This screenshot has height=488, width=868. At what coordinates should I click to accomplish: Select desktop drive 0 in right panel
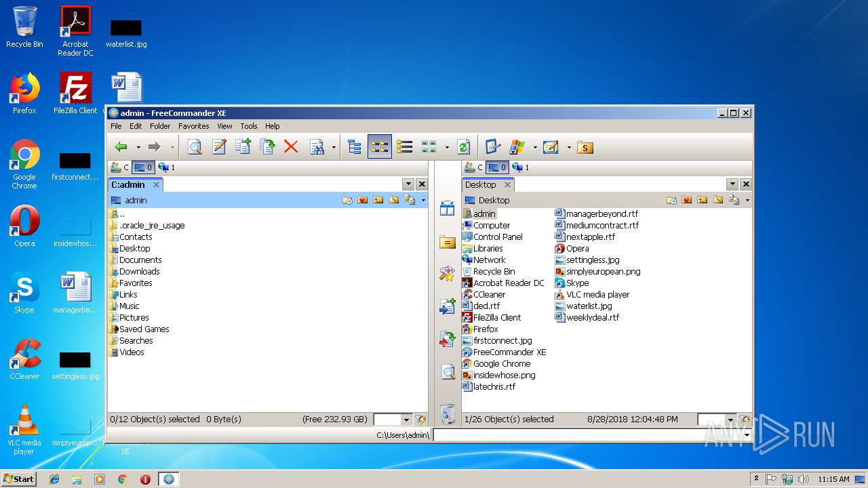pyautogui.click(x=497, y=167)
